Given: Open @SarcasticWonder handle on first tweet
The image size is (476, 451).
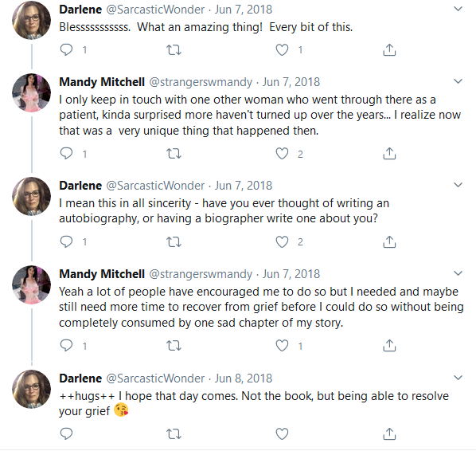Looking at the screenshot, I should (x=155, y=10).
